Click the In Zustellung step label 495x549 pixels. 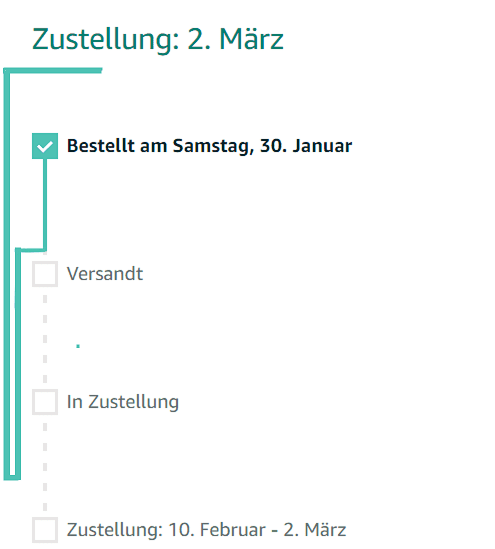point(123,402)
